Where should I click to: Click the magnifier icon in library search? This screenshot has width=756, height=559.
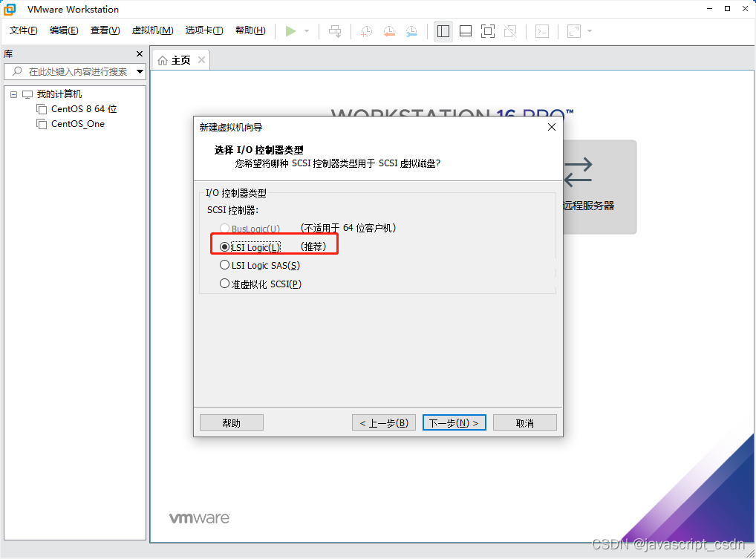[x=17, y=71]
